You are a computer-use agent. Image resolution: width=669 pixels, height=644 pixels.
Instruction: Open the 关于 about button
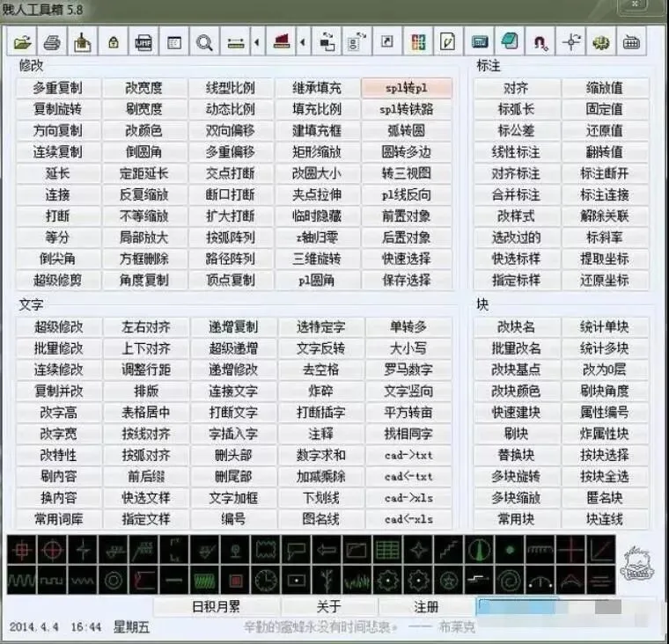[x=329, y=606]
